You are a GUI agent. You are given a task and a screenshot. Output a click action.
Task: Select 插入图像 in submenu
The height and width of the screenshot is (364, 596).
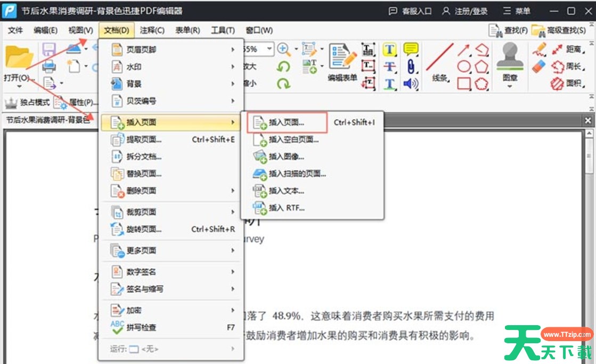[312, 156]
